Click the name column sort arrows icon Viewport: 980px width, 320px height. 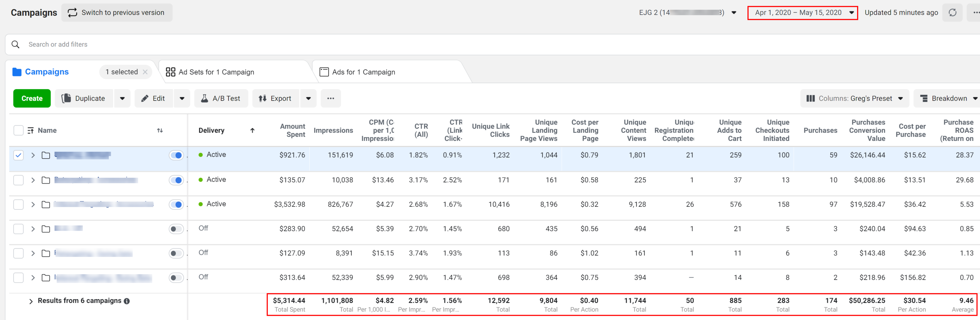coord(160,130)
